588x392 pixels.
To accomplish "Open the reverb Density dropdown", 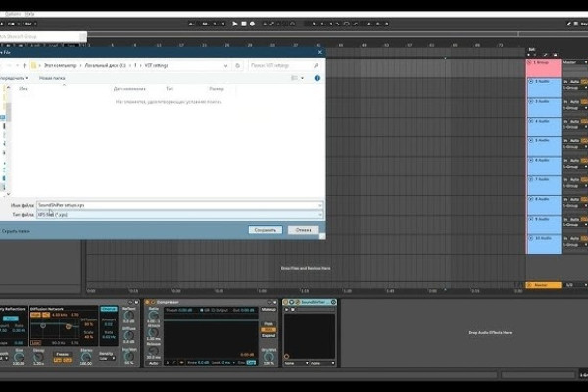I will click(x=107, y=359).
